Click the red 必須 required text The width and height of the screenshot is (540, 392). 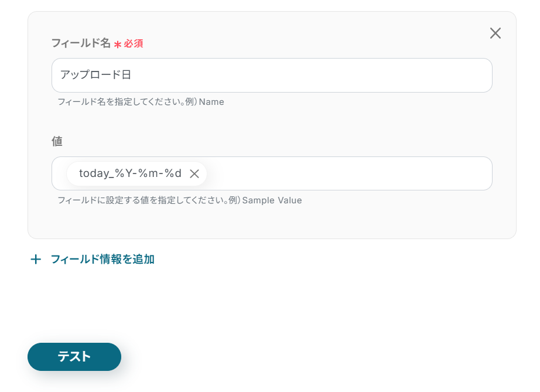point(134,43)
